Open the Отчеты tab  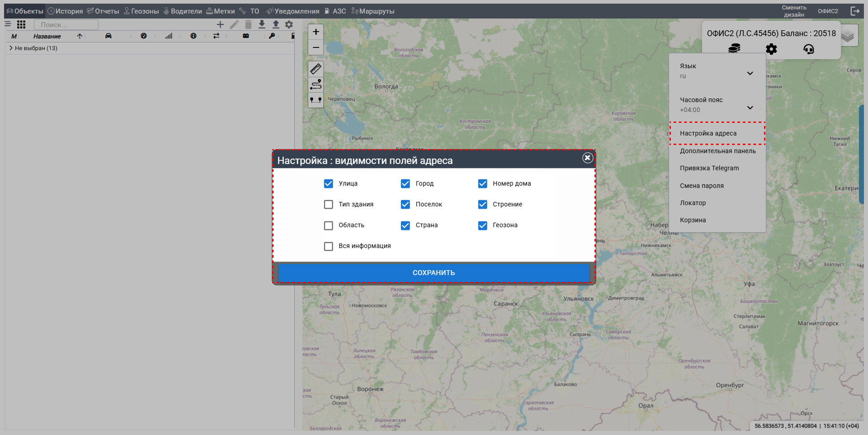point(103,11)
